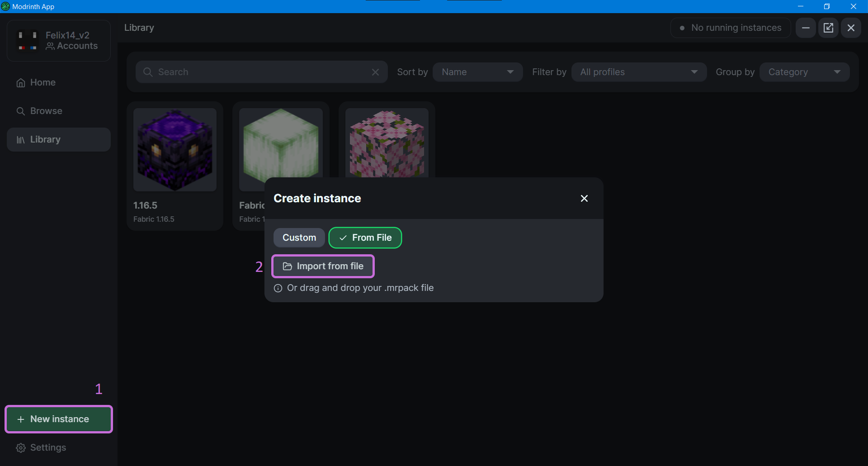Go to the Home page

tap(59, 82)
